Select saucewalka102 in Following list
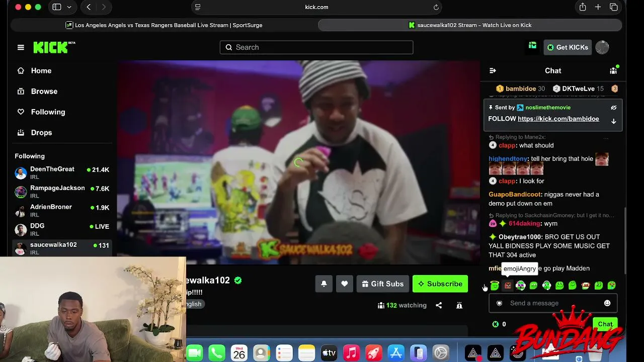This screenshot has width=644, height=362. click(x=62, y=248)
